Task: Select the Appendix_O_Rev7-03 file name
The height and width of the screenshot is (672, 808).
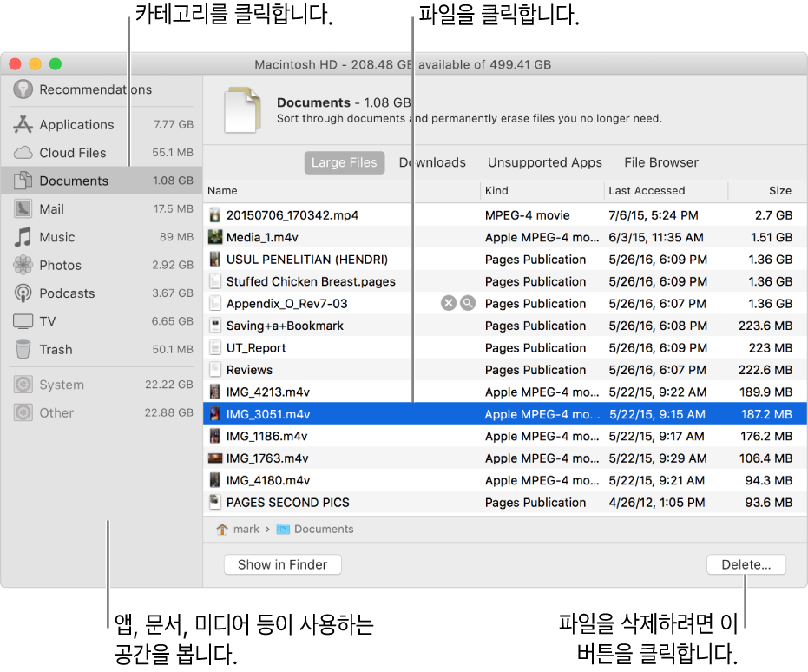Action: [287, 304]
